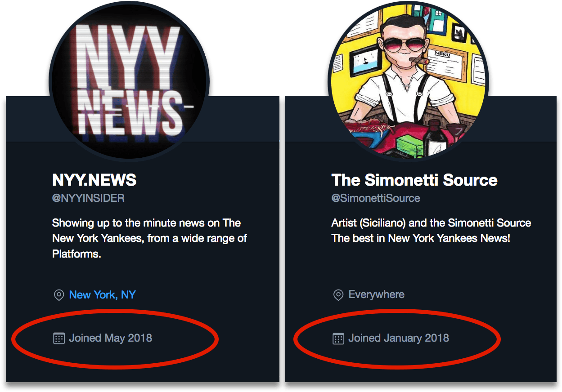Open the NYY.NEWS profile name
The height and width of the screenshot is (392, 562).
[x=94, y=180]
